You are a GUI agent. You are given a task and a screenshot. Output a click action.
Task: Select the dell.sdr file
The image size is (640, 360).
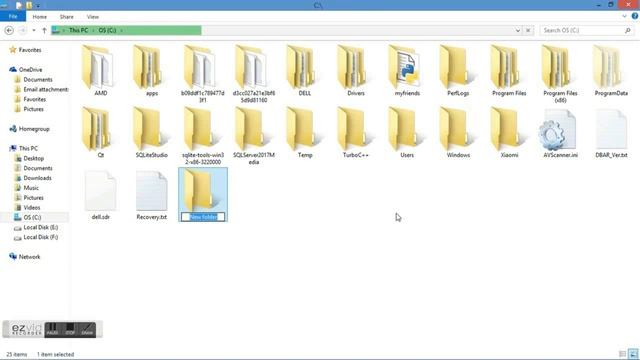tap(100, 195)
